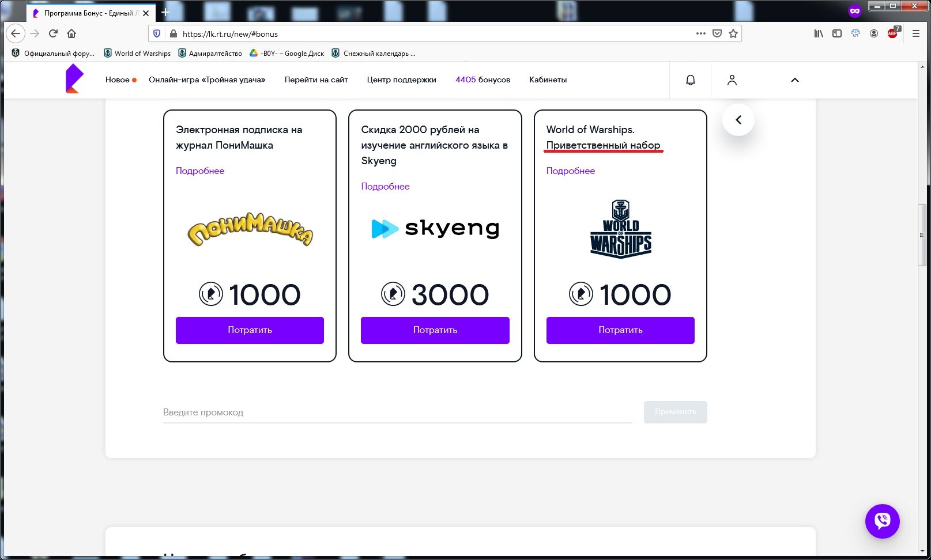Open the Firefox account icon
931x560 pixels.
(874, 33)
